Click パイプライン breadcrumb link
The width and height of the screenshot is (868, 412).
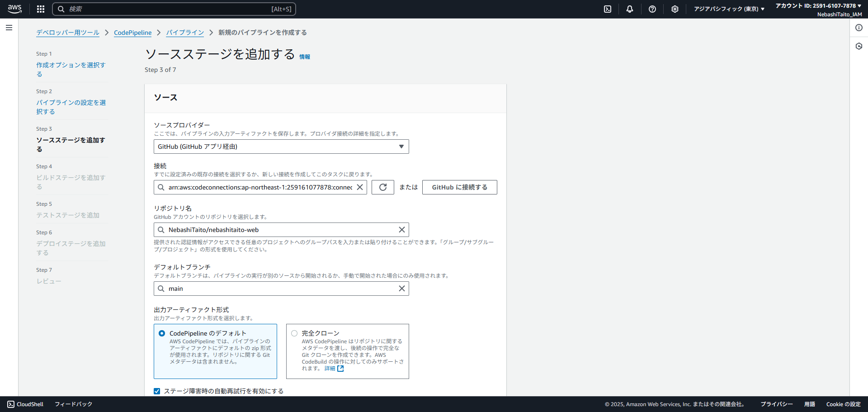(x=185, y=33)
